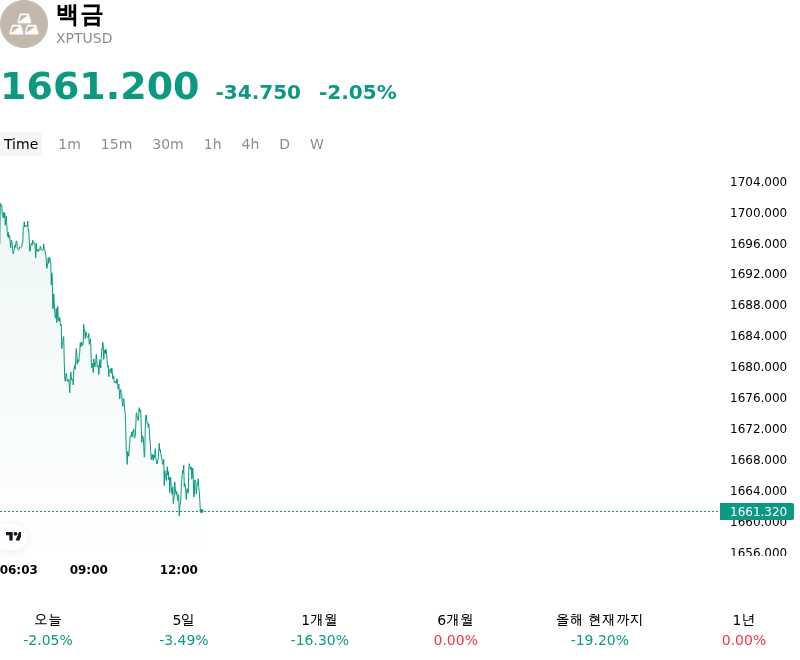Choose the 30m chart interval
This screenshot has width=800, height=660.
167,144
